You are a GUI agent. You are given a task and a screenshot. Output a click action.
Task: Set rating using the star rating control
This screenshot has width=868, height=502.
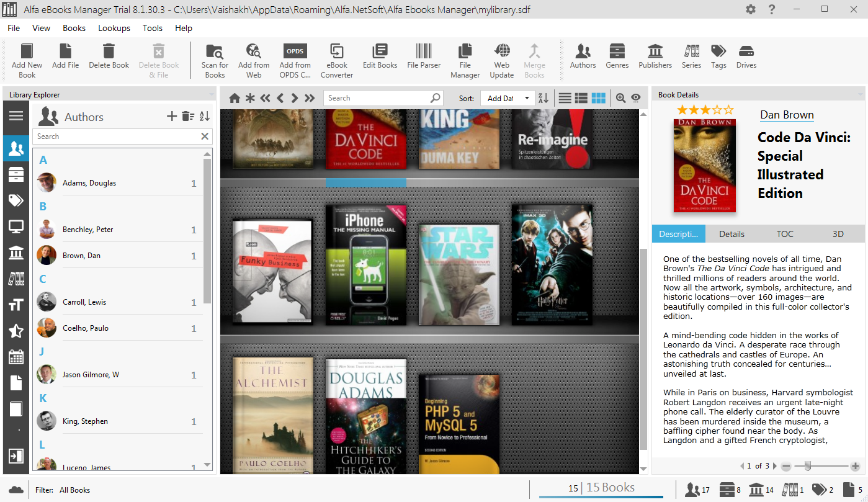tap(705, 110)
